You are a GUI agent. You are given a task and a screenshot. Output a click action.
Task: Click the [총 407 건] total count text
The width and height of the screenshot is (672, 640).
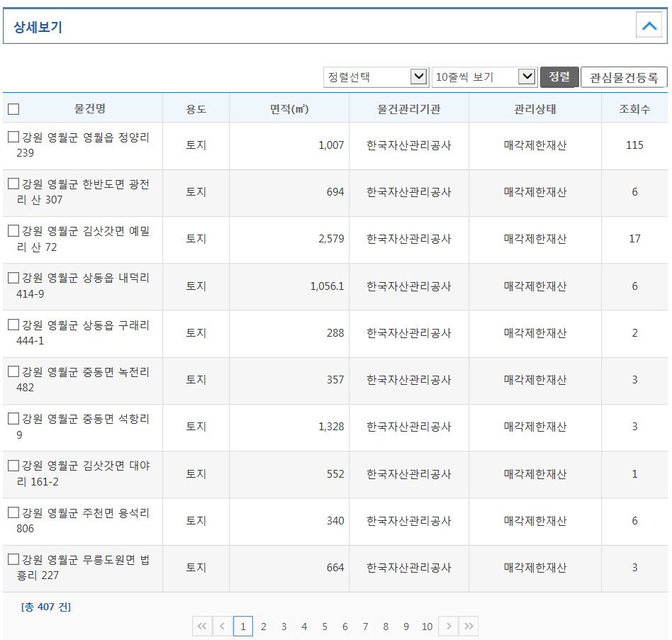[x=46, y=607]
